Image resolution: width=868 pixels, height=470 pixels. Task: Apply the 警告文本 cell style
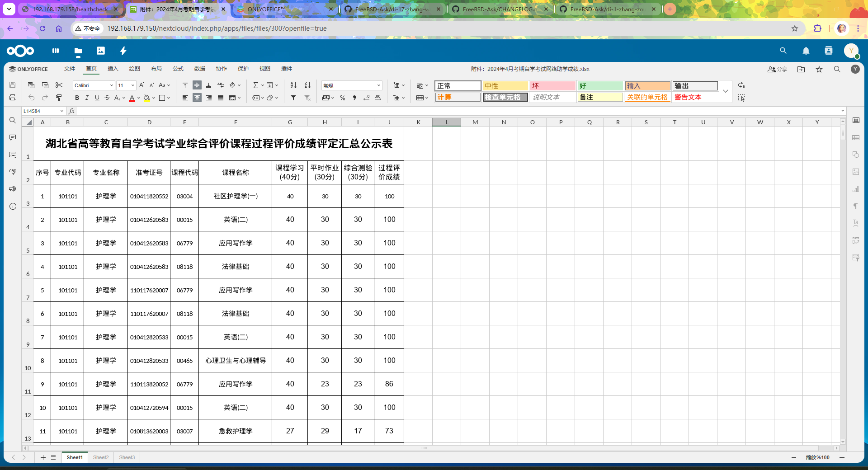coord(695,97)
